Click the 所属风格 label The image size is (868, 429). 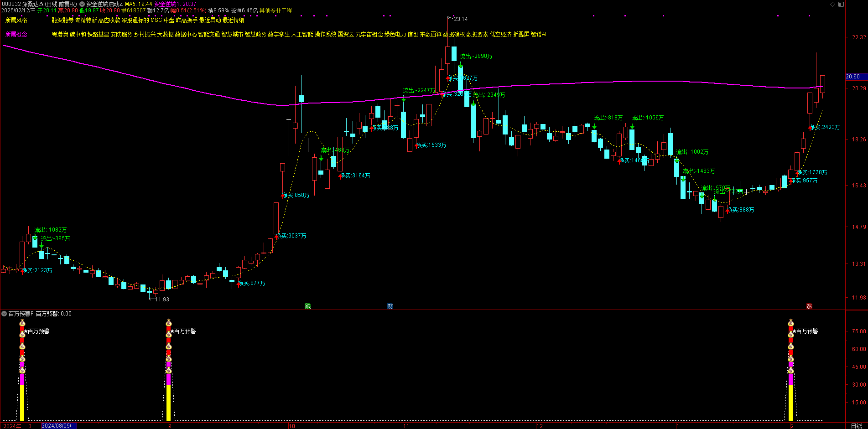(x=17, y=20)
